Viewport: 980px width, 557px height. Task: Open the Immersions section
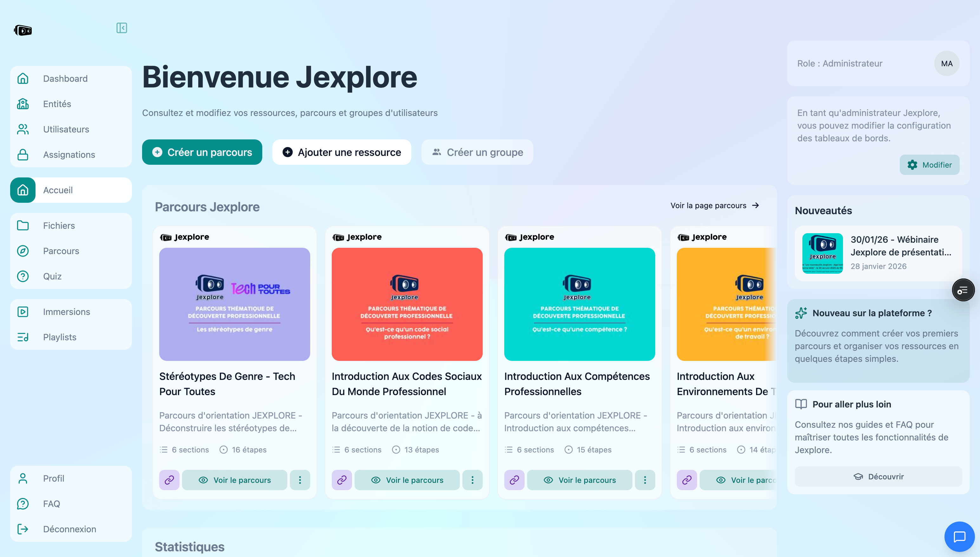point(66,312)
